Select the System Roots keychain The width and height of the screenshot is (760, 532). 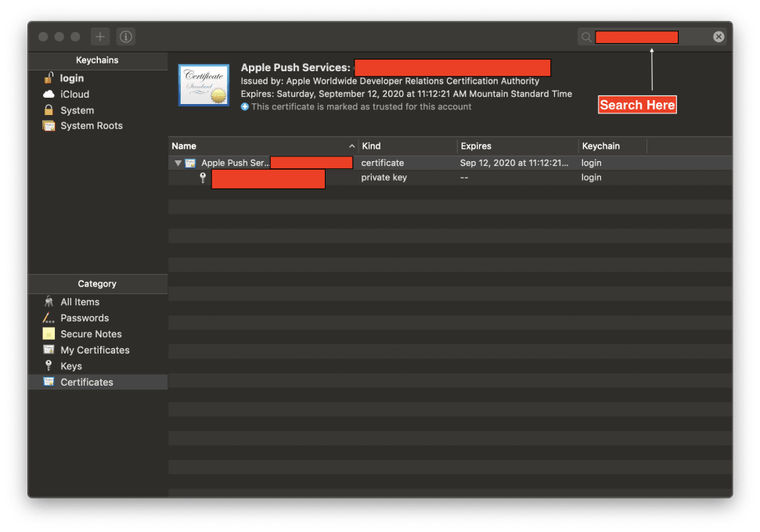coord(91,126)
